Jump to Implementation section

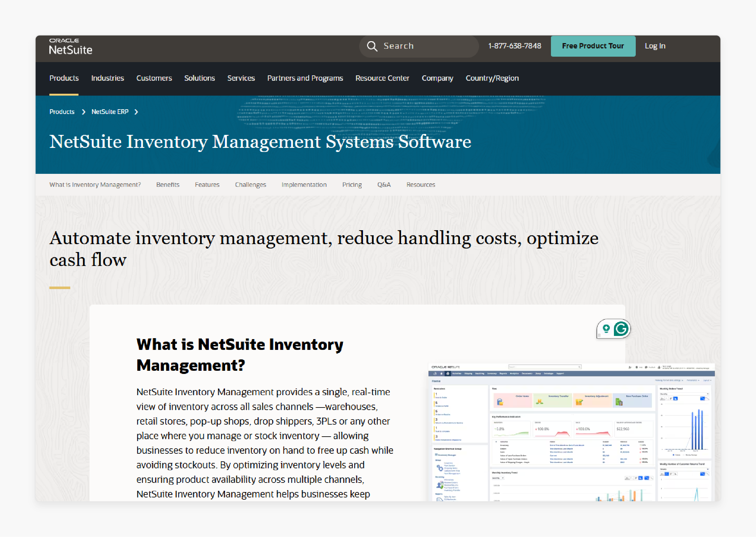304,185
